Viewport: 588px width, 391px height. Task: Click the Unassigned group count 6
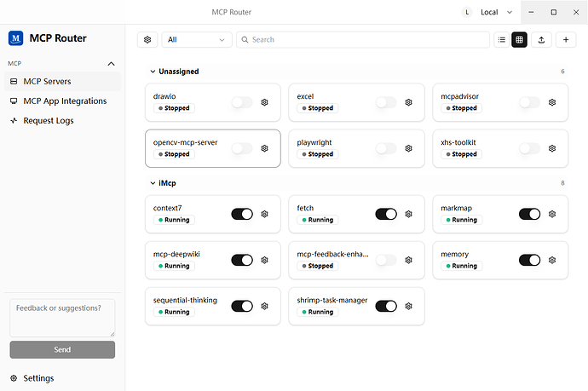(562, 72)
